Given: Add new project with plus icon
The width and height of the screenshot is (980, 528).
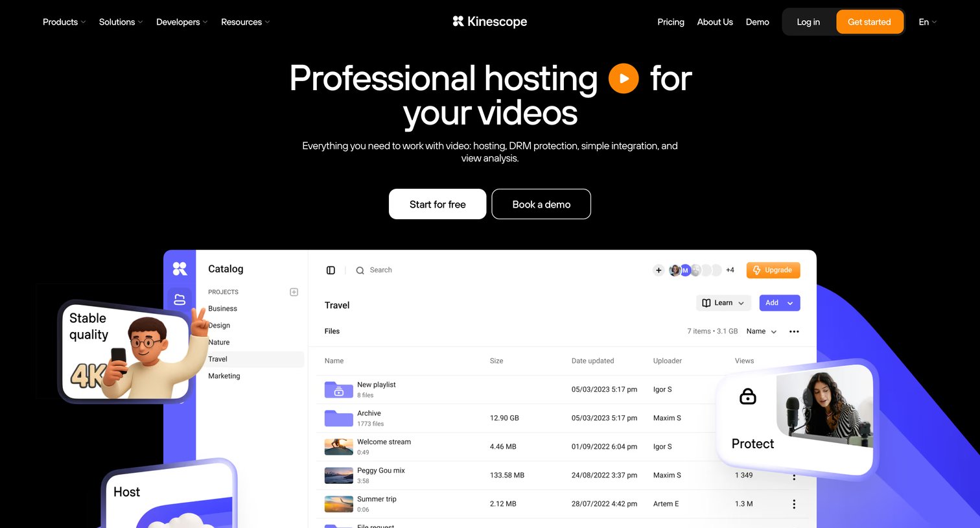Looking at the screenshot, I should [294, 292].
